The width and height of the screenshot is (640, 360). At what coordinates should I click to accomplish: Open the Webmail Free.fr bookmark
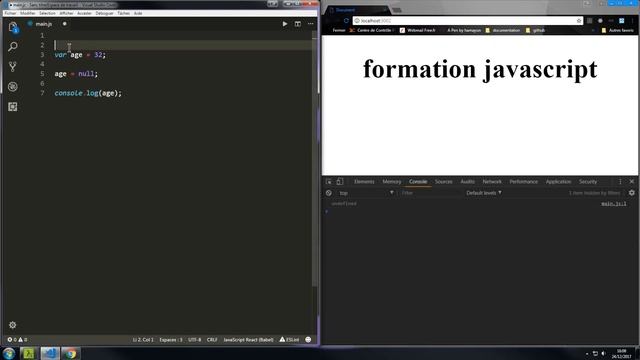(x=418, y=30)
